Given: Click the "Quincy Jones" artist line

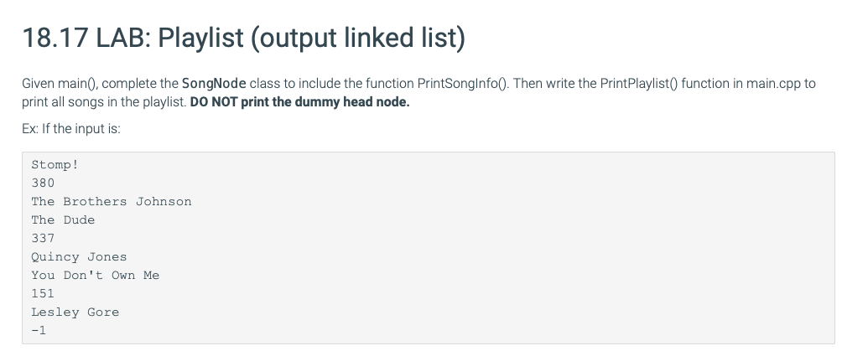Looking at the screenshot, I should click(x=79, y=257).
